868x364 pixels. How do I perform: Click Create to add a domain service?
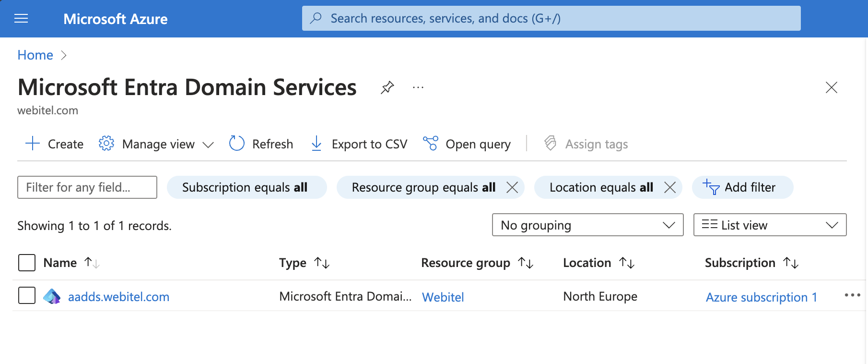pos(54,144)
